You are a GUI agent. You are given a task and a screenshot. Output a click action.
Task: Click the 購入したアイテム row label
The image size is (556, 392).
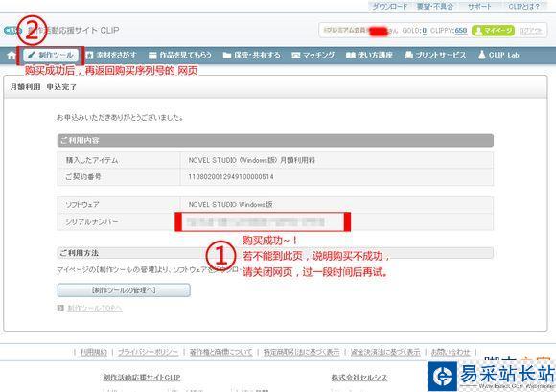[x=92, y=160]
